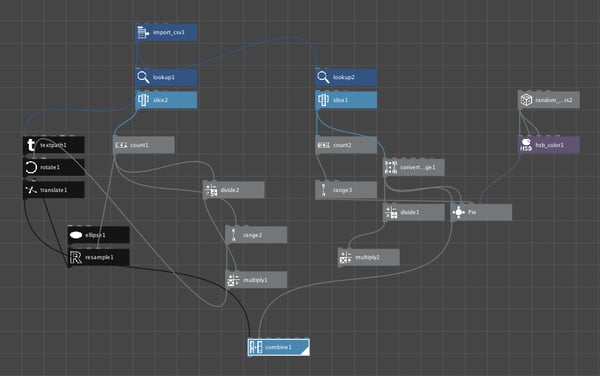
Task: Click the ellipse1 oval icon
Action: tap(76, 235)
